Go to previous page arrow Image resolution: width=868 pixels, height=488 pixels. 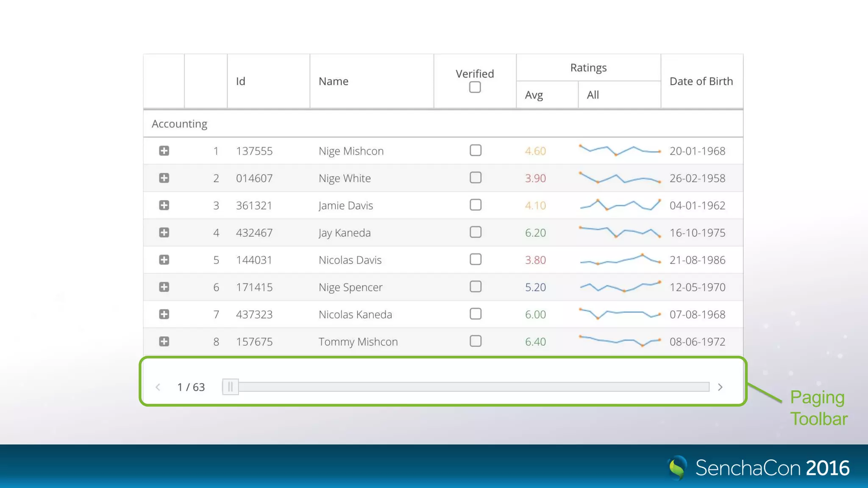pos(158,387)
